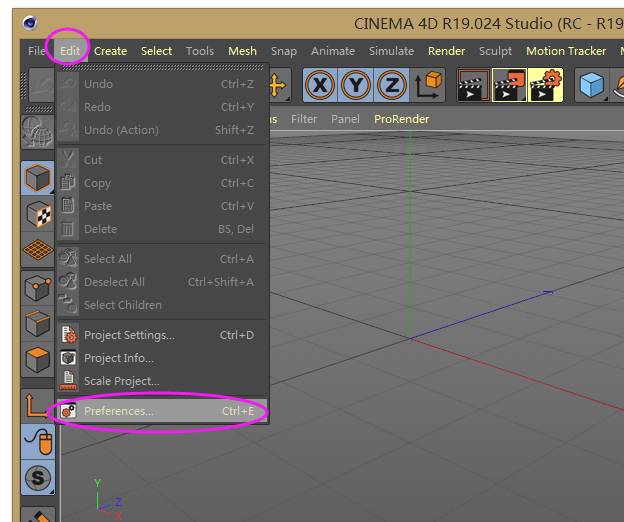Click the Make Editable icon
This screenshot has height=522, width=624.
click(37, 132)
